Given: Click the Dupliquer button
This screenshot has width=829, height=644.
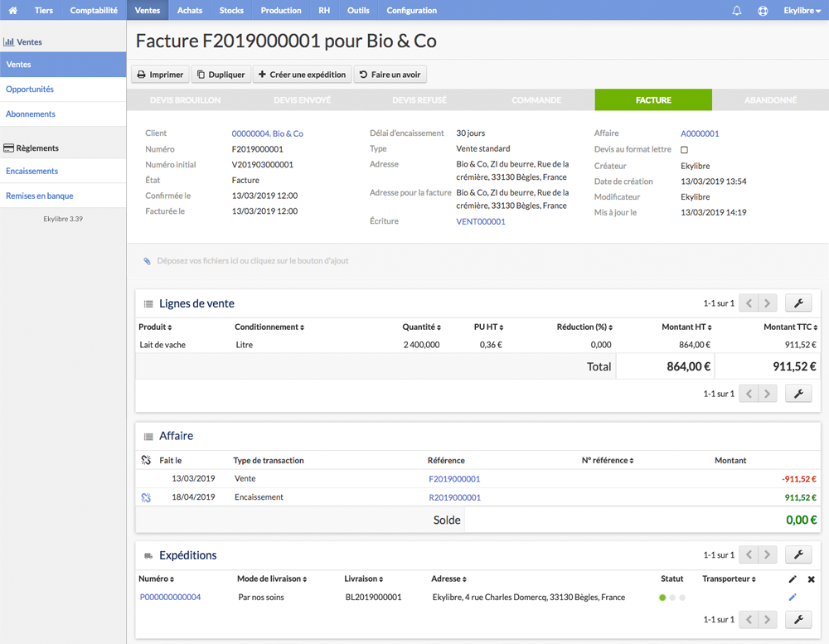Looking at the screenshot, I should tap(221, 75).
